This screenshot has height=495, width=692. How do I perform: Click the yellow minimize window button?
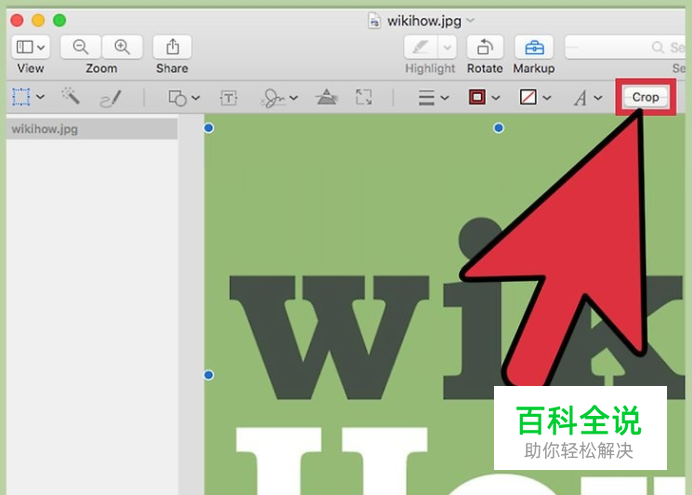click(x=38, y=20)
